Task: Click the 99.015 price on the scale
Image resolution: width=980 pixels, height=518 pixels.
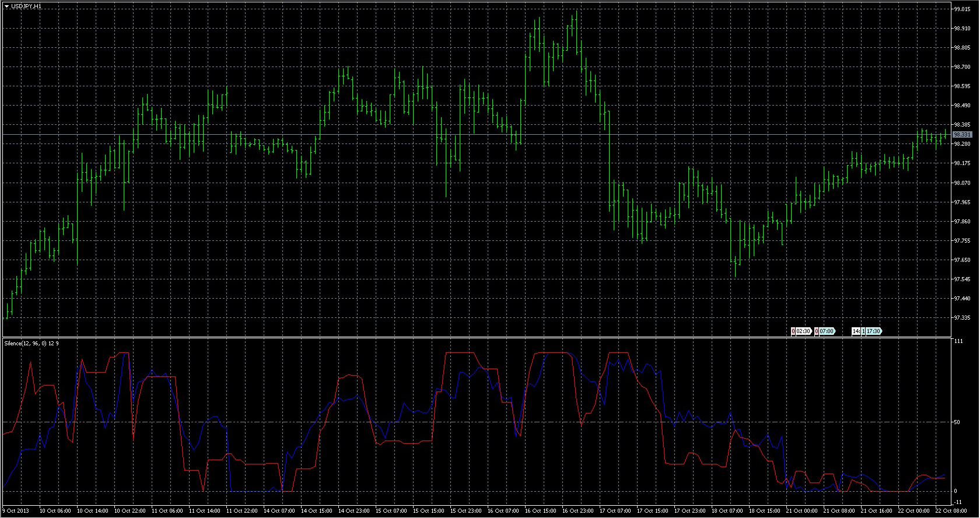Action: click(962, 9)
